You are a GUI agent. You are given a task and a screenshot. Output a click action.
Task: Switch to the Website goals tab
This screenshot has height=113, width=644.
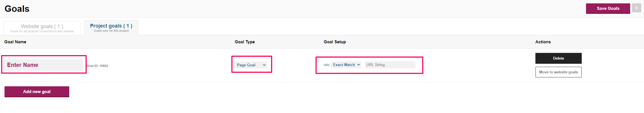tap(42, 28)
